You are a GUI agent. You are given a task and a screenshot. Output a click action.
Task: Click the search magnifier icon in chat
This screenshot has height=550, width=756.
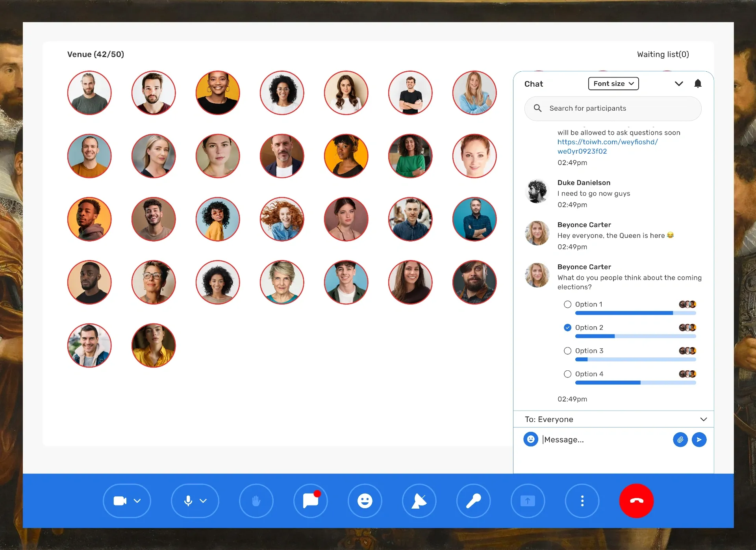click(537, 108)
